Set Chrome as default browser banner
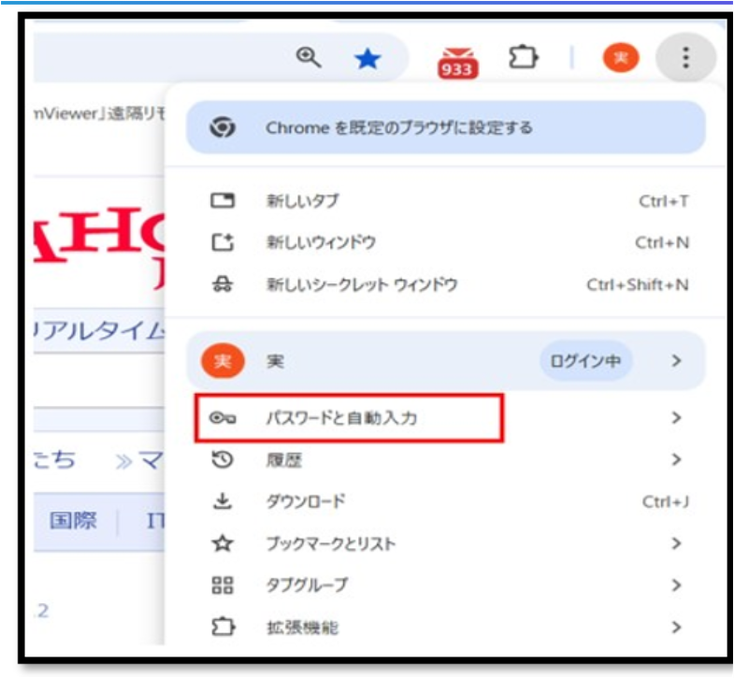This screenshot has width=734, height=679. tap(446, 127)
